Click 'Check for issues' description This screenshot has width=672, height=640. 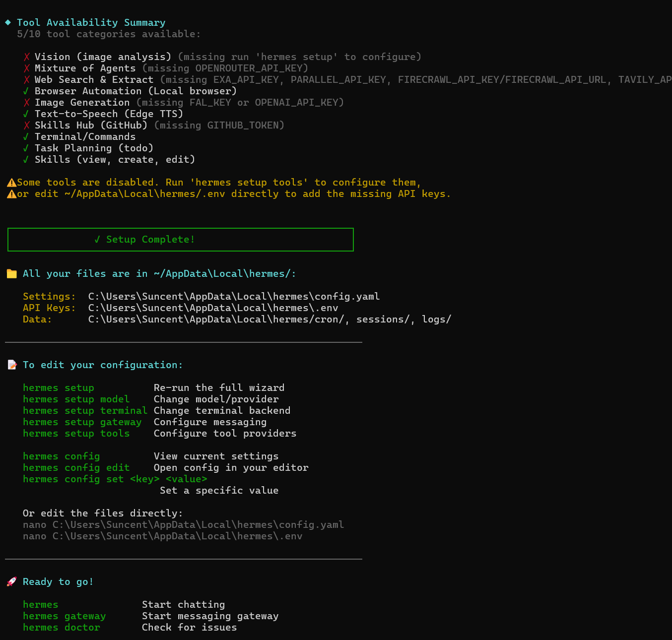click(x=189, y=628)
